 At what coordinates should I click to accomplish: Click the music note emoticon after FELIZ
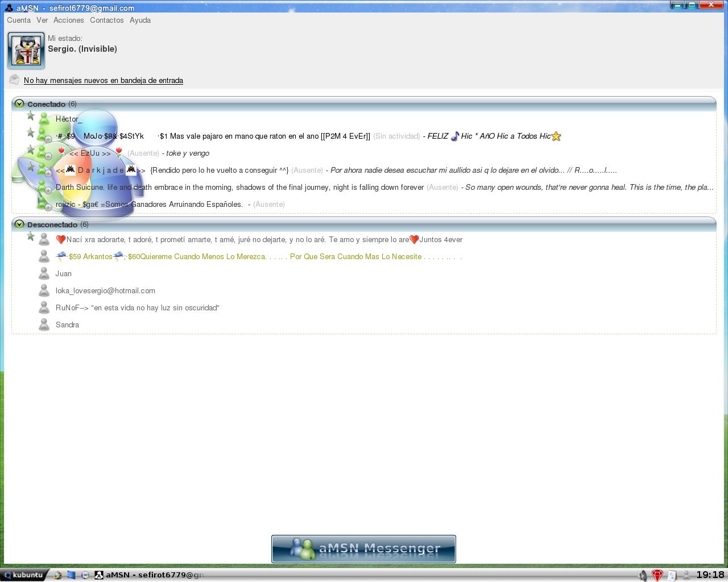[x=455, y=136]
